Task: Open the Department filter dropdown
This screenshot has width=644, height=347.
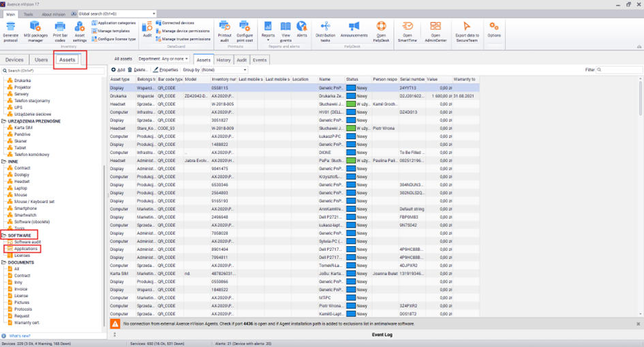Action: [x=164, y=59]
